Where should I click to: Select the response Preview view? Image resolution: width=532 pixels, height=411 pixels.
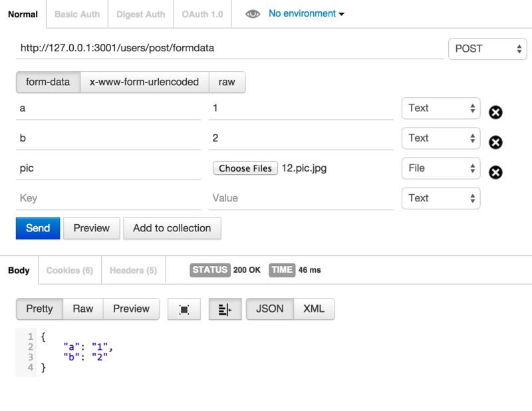click(x=131, y=309)
